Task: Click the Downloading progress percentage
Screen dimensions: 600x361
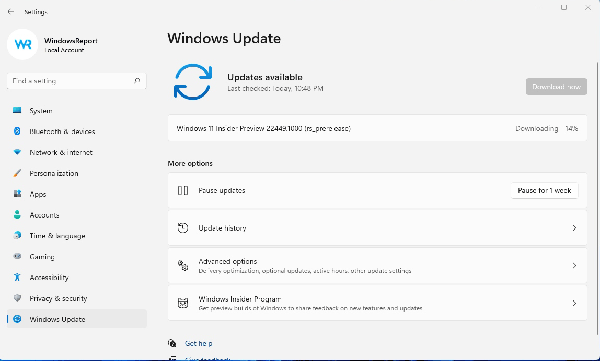Action: coord(572,129)
